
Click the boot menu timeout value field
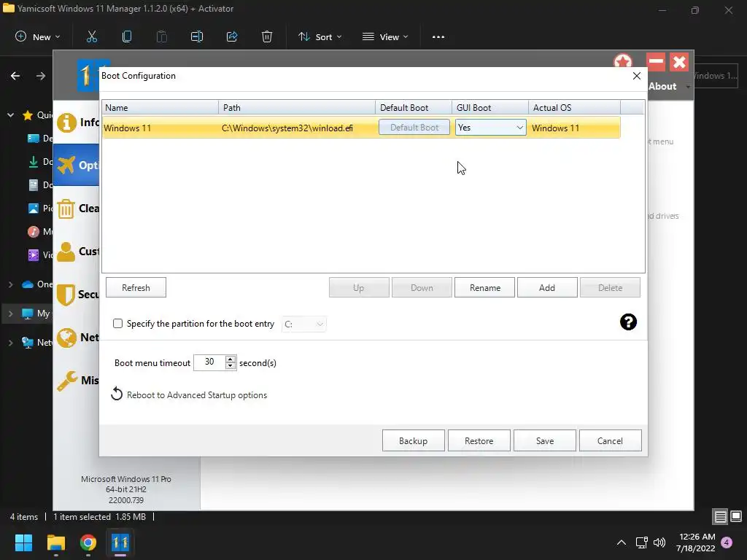(209, 362)
